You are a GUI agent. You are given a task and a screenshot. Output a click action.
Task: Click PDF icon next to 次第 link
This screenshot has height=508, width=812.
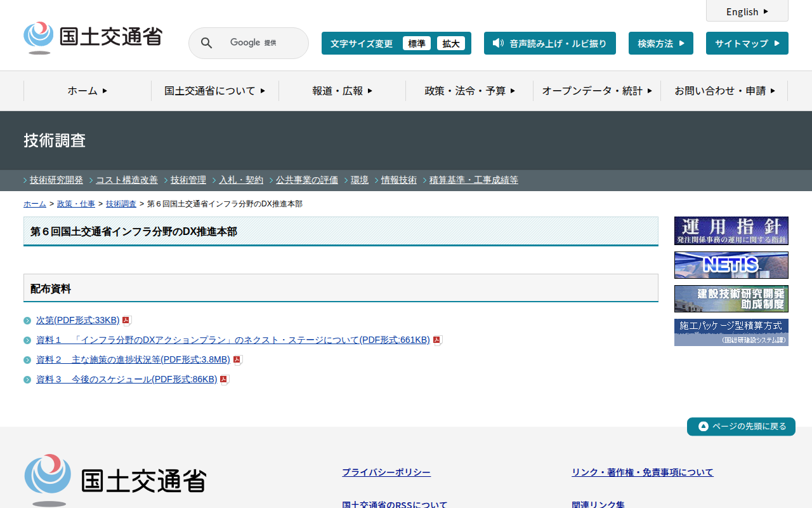[126, 321]
